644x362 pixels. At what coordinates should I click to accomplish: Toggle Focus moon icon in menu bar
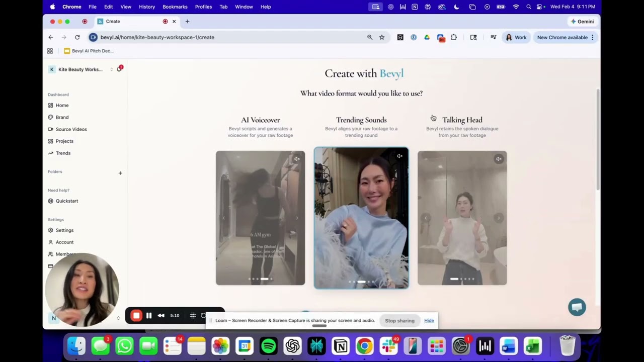pos(456,7)
